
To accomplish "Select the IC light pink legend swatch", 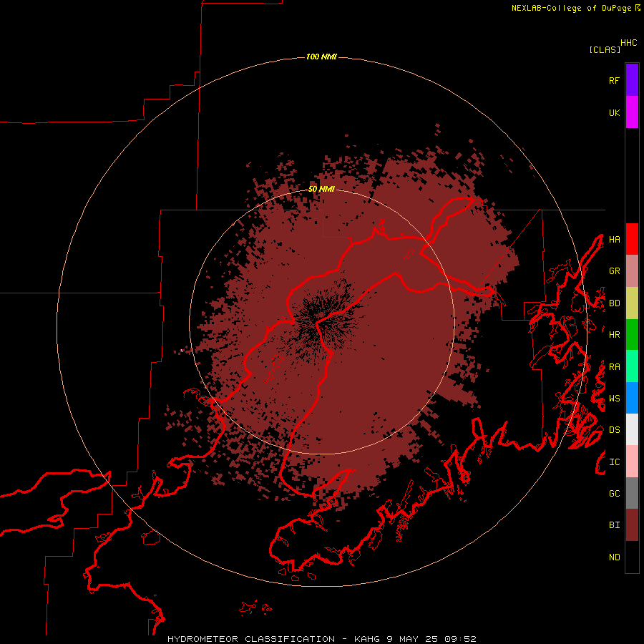I will 632,462.
